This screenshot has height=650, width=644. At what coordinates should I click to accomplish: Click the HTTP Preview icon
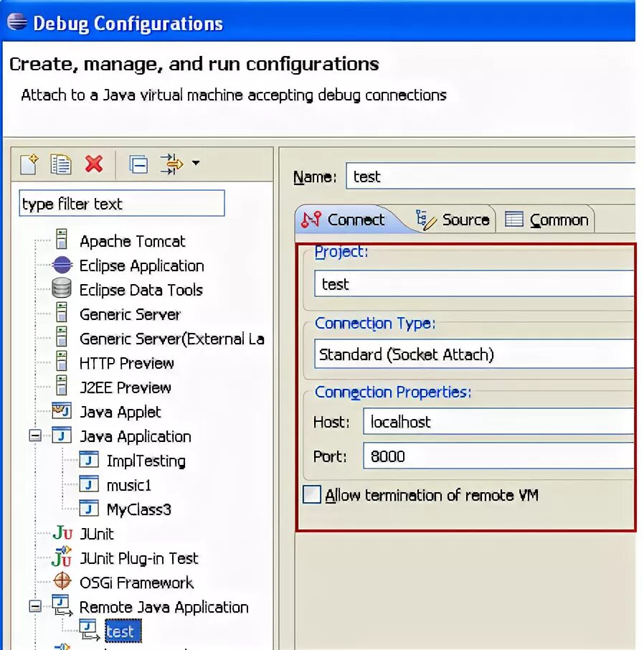[62, 361]
